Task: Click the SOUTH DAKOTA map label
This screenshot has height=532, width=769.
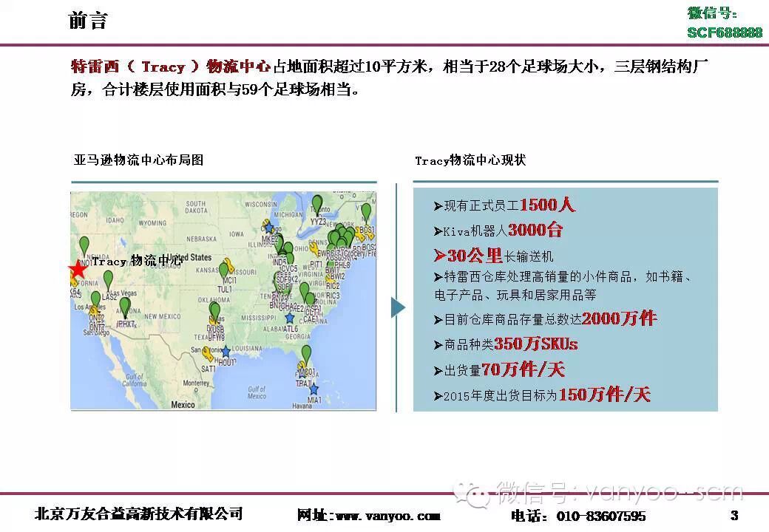Action: [196, 207]
